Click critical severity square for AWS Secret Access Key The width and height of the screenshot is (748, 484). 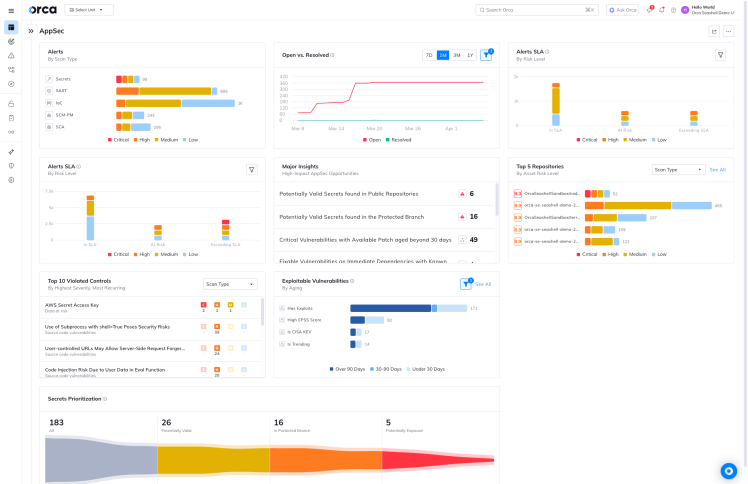pyautogui.click(x=204, y=305)
